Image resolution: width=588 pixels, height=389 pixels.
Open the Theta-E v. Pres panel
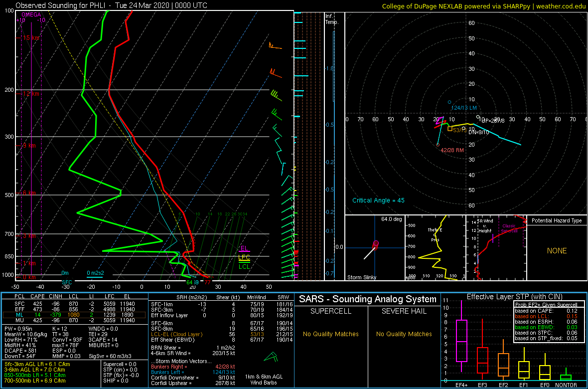(435, 247)
